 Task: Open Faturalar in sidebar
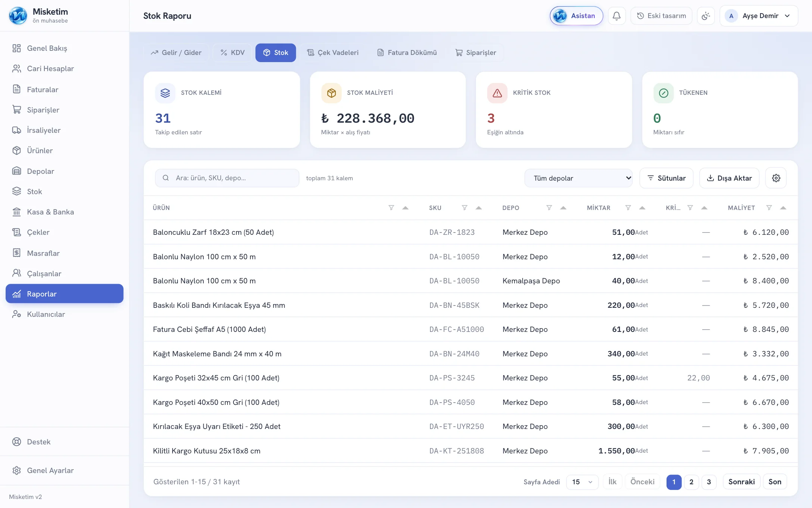point(65,90)
